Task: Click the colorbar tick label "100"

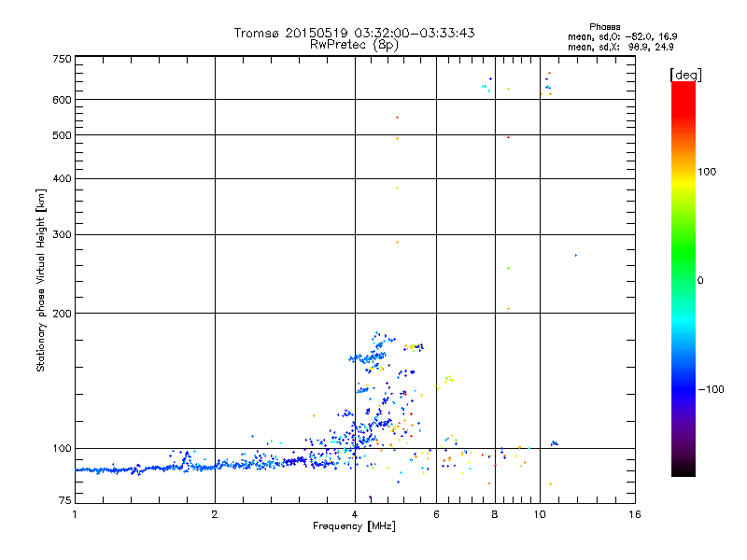Action: coord(707,172)
